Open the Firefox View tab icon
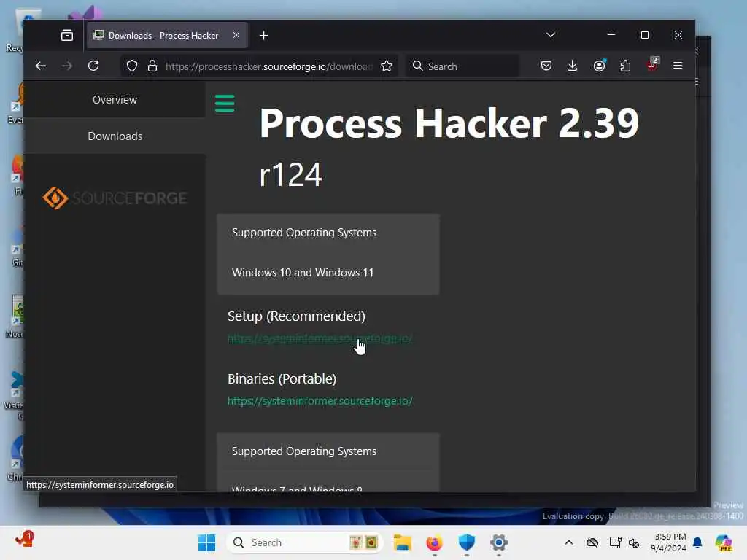The width and height of the screenshot is (747, 560). pyautogui.click(x=66, y=35)
